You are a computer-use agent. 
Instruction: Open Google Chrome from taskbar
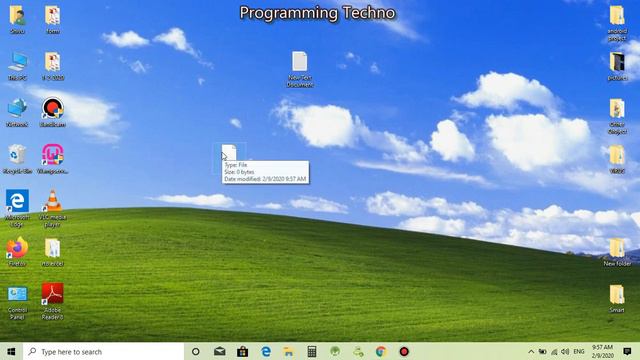pos(381,351)
